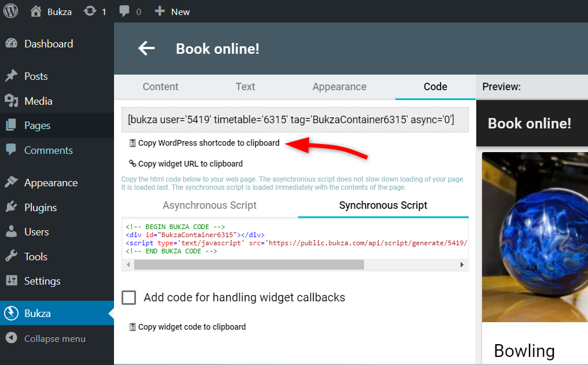
Task: Click left arrow of code scrollbar
Action: (x=128, y=264)
